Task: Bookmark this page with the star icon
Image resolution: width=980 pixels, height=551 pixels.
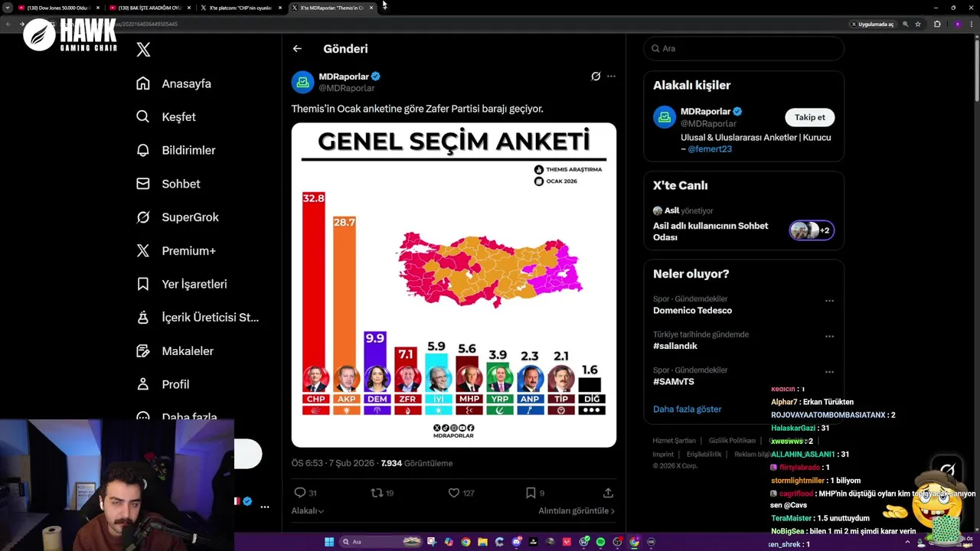Action: (x=918, y=24)
